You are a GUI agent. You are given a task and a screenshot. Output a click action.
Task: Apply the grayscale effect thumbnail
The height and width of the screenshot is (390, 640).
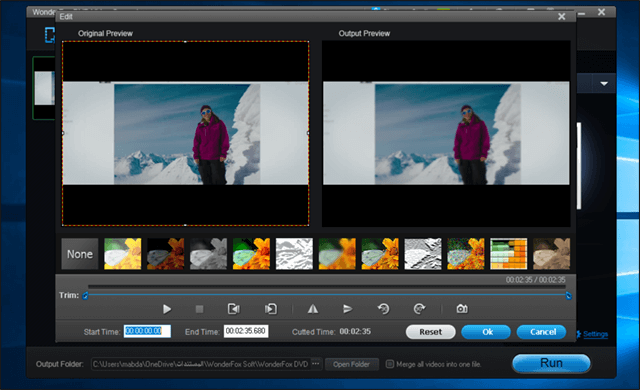[x=208, y=254]
